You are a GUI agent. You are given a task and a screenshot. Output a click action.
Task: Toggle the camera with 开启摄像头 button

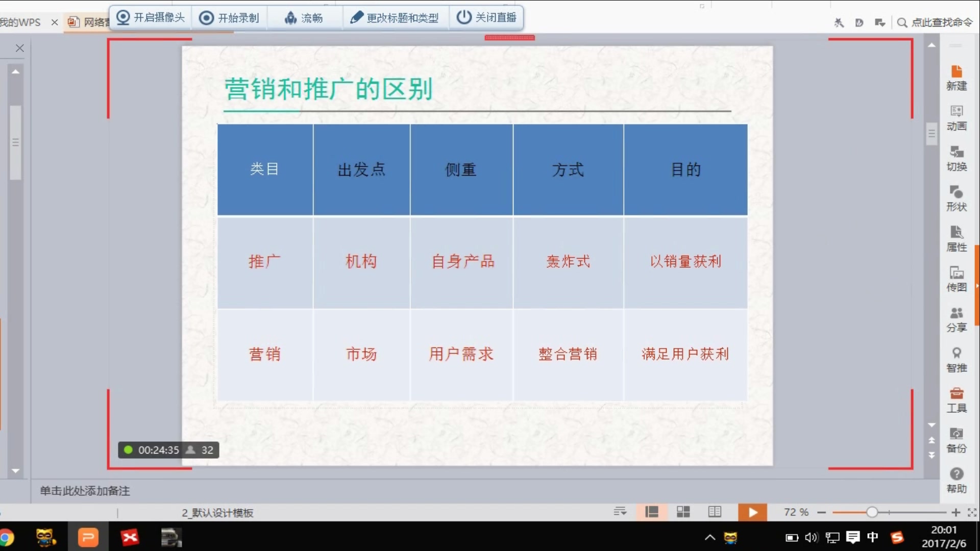151,17
